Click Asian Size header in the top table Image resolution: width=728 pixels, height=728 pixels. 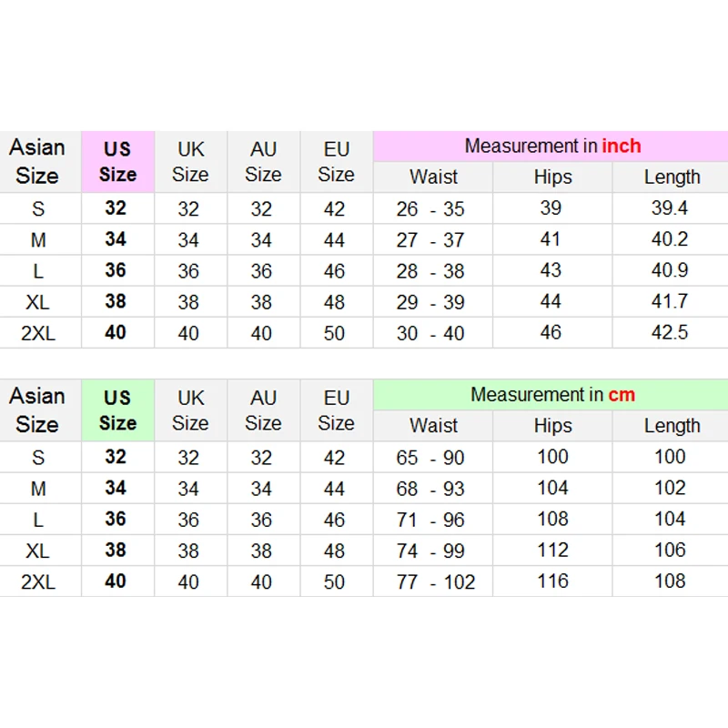pos(37,162)
